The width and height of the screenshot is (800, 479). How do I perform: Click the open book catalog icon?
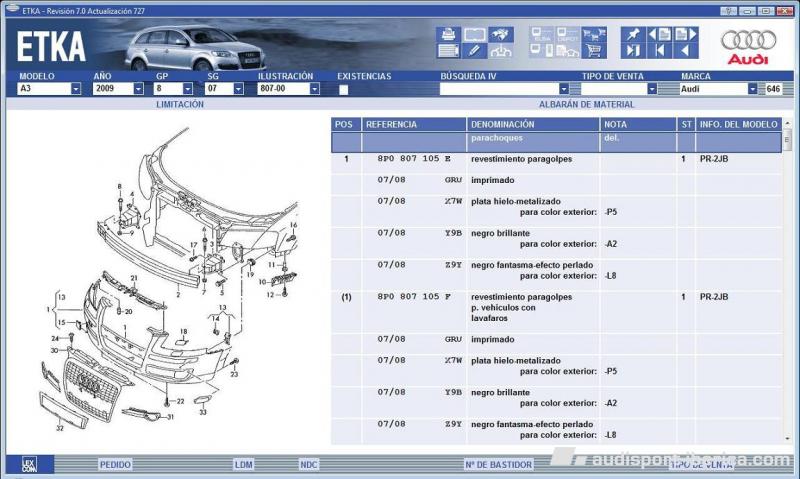(x=474, y=34)
